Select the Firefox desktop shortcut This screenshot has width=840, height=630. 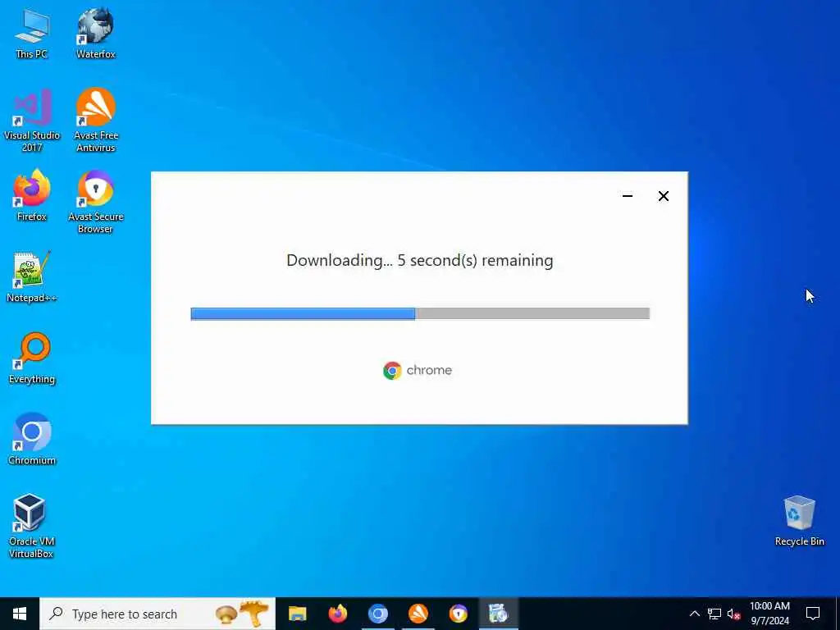coord(32,195)
